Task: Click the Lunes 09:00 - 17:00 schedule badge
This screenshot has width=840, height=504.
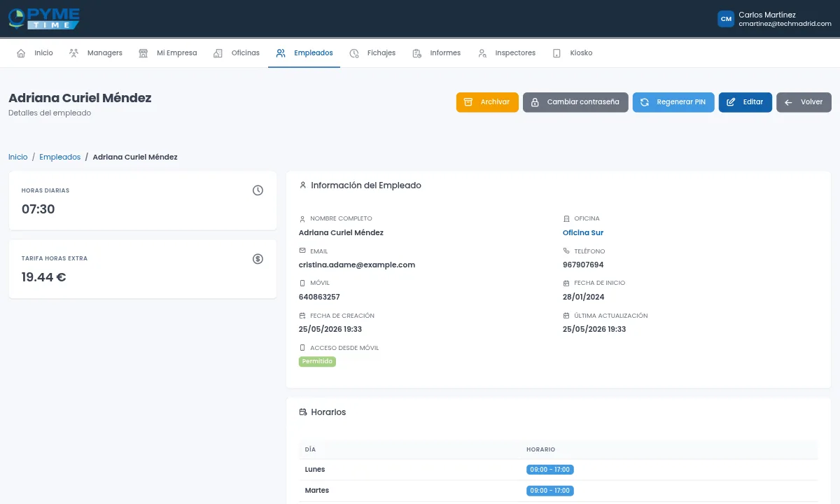Action: point(550,470)
